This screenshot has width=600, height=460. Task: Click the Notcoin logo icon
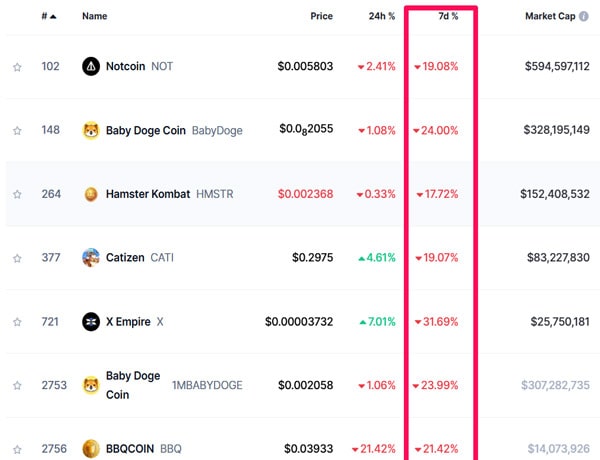tap(91, 66)
